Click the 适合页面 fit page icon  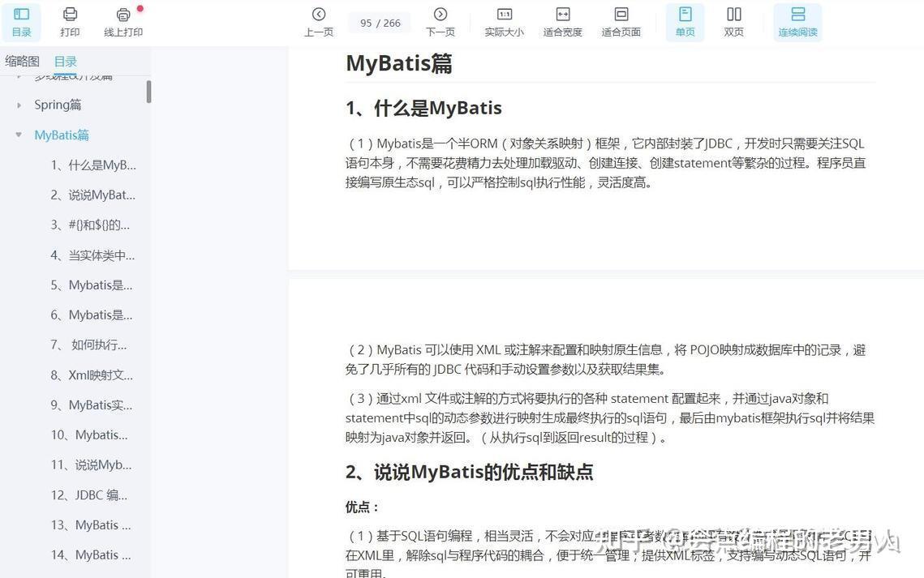tap(621, 21)
